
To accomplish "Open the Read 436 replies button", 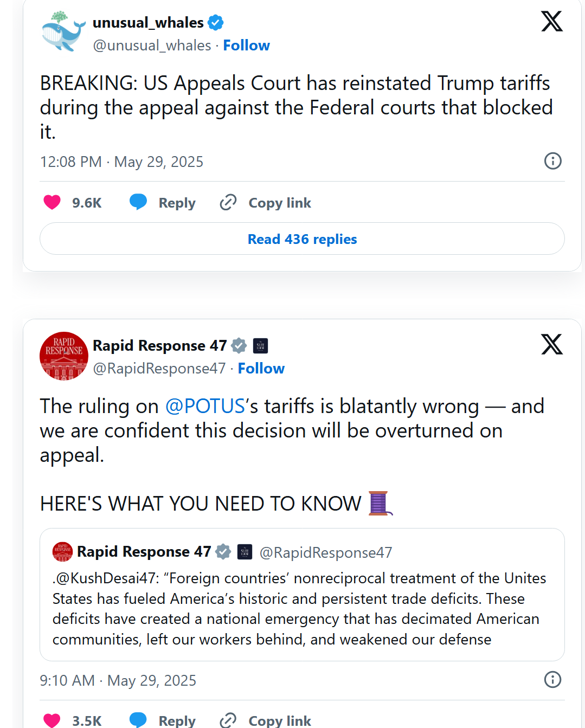I will [x=302, y=239].
